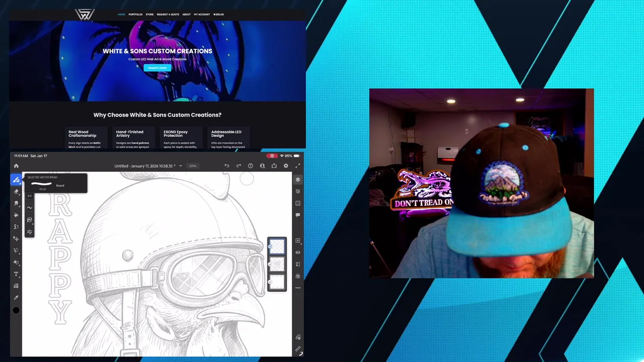Tap the battery 95% indicator
Viewport: 644px width, 362px height.
pyautogui.click(x=291, y=156)
